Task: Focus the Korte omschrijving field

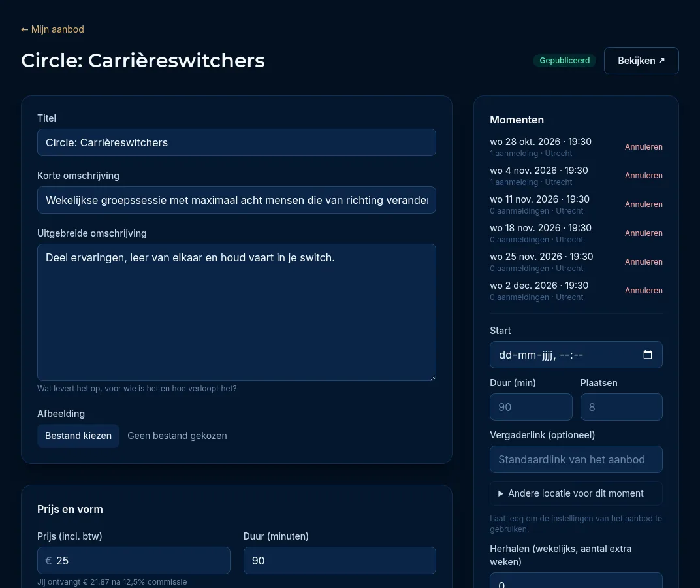Action: click(x=236, y=200)
